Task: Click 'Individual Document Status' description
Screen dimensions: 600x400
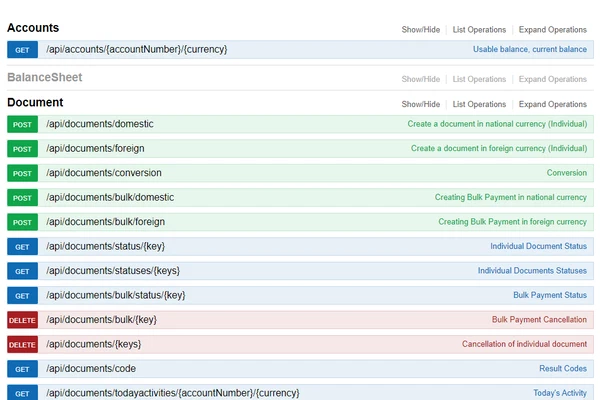Action: [x=538, y=246]
